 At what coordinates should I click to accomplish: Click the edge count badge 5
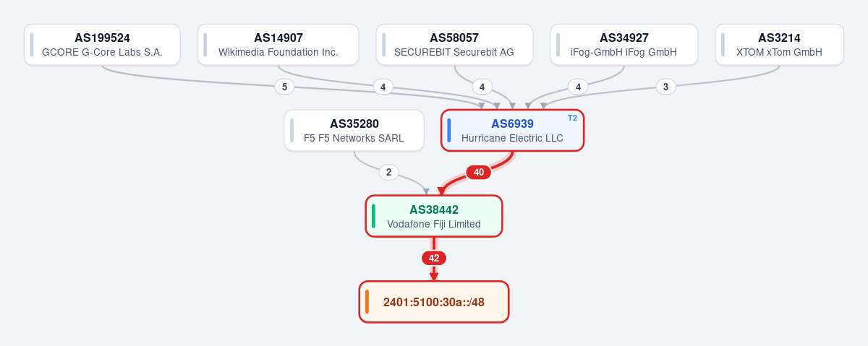coord(284,87)
